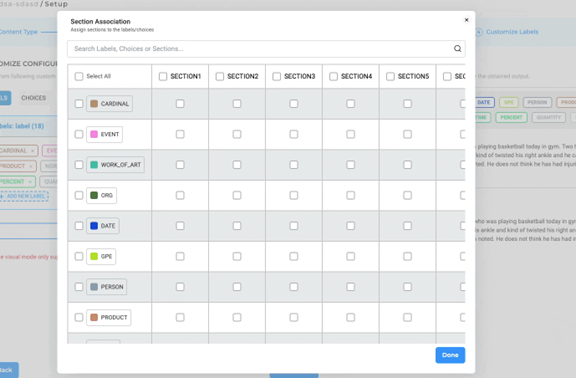Check SECTION4 for the PERSON label
The height and width of the screenshot is (378, 576).
click(x=351, y=287)
